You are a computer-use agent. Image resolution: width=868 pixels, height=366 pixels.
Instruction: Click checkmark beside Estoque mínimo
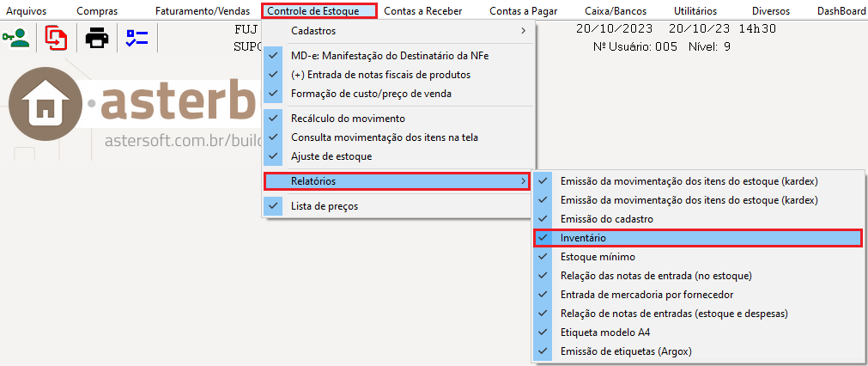click(x=543, y=257)
